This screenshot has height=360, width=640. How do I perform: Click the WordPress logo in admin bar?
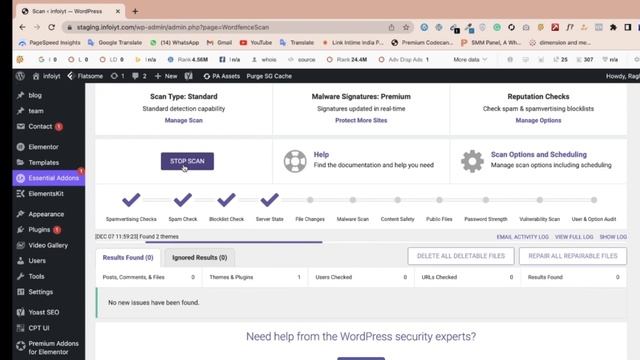20,76
